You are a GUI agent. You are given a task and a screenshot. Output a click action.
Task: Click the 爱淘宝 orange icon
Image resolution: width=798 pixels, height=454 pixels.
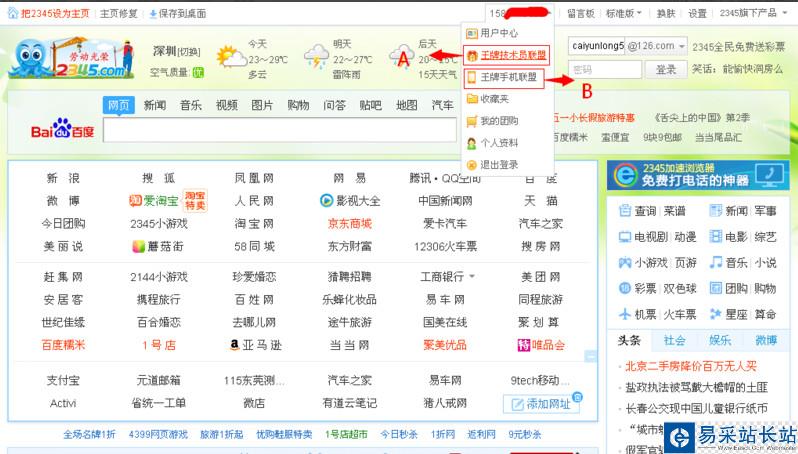tap(135, 201)
